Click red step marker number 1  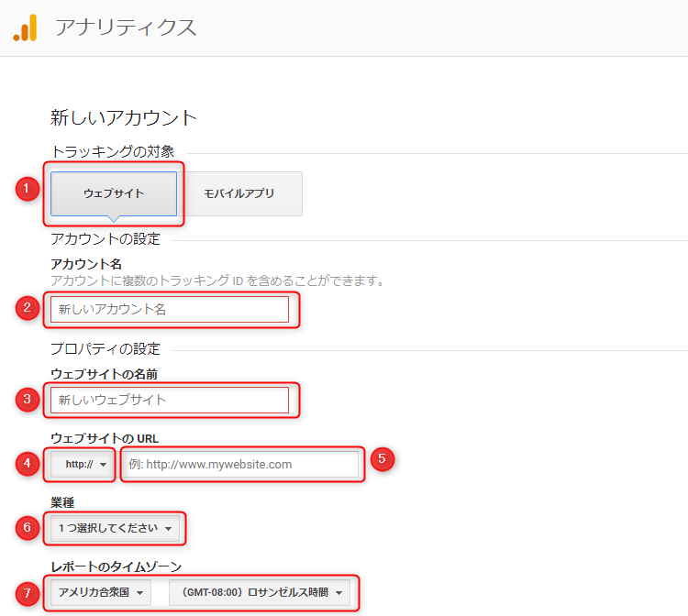pos(28,189)
